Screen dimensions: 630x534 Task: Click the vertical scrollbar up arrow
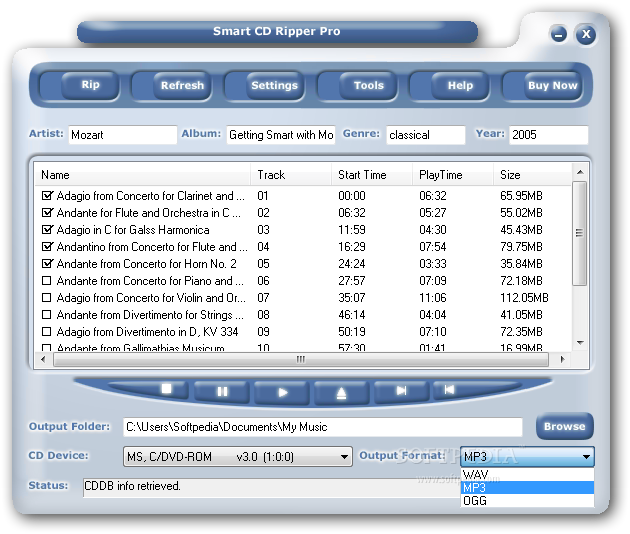(x=580, y=172)
